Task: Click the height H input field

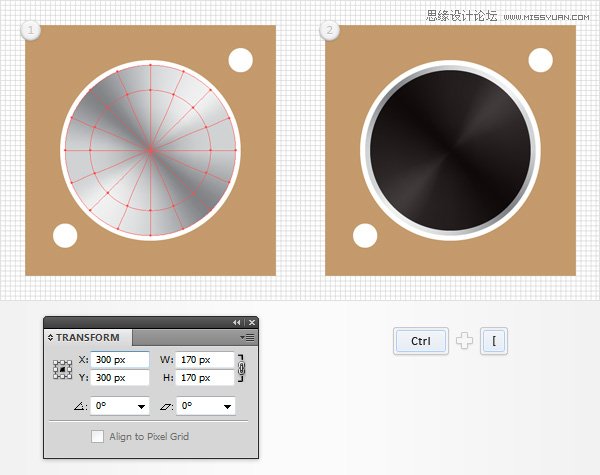Action: pyautogui.click(x=205, y=378)
